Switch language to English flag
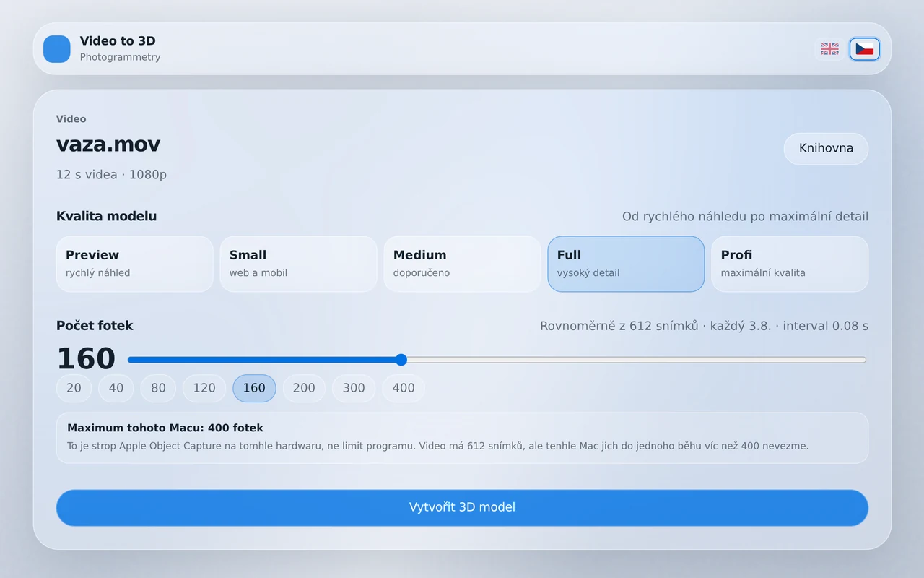This screenshot has width=924, height=578. pyautogui.click(x=829, y=49)
